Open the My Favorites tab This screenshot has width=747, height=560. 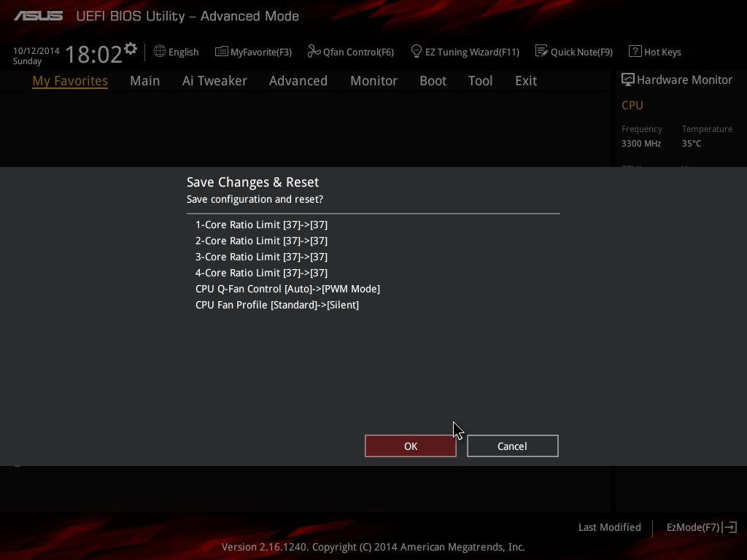70,81
